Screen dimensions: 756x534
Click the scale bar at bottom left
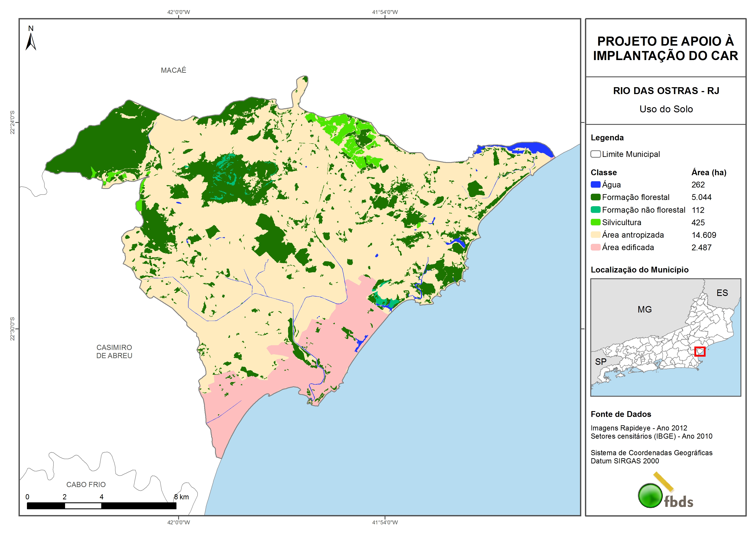coord(101,506)
